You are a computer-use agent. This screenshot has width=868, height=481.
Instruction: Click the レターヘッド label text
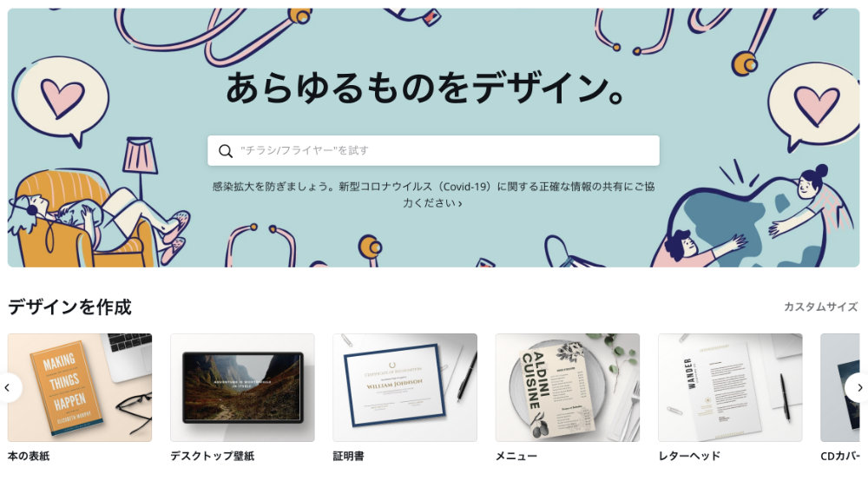[689, 456]
